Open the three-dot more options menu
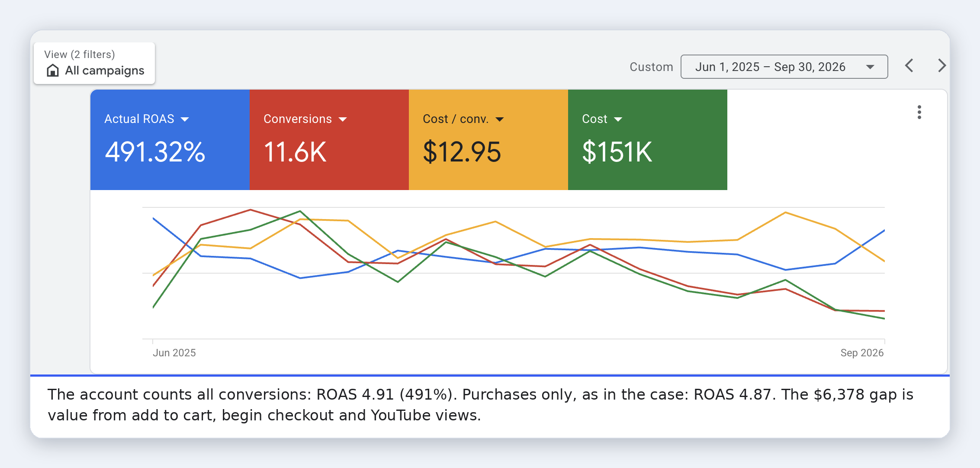This screenshot has width=980, height=468. pyautogui.click(x=919, y=112)
